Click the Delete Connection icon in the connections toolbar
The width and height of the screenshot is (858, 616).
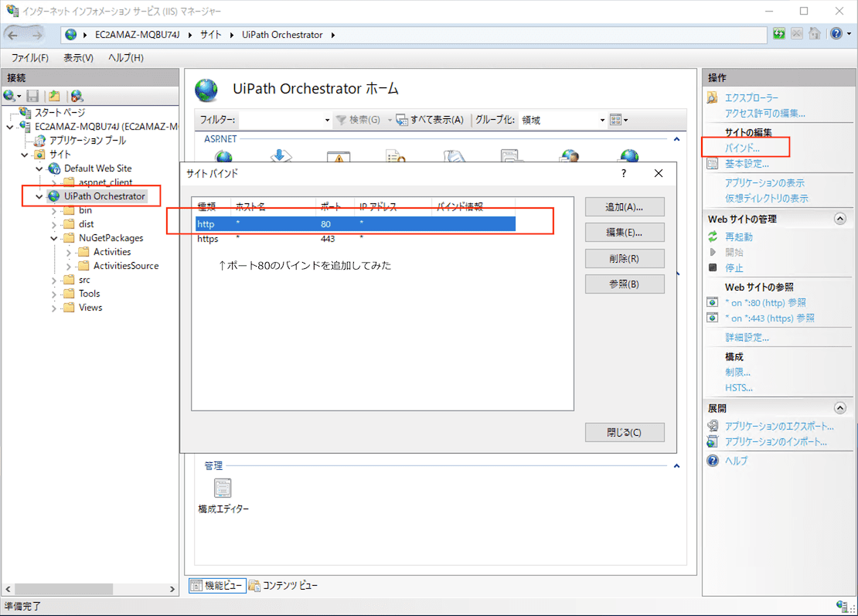77,97
